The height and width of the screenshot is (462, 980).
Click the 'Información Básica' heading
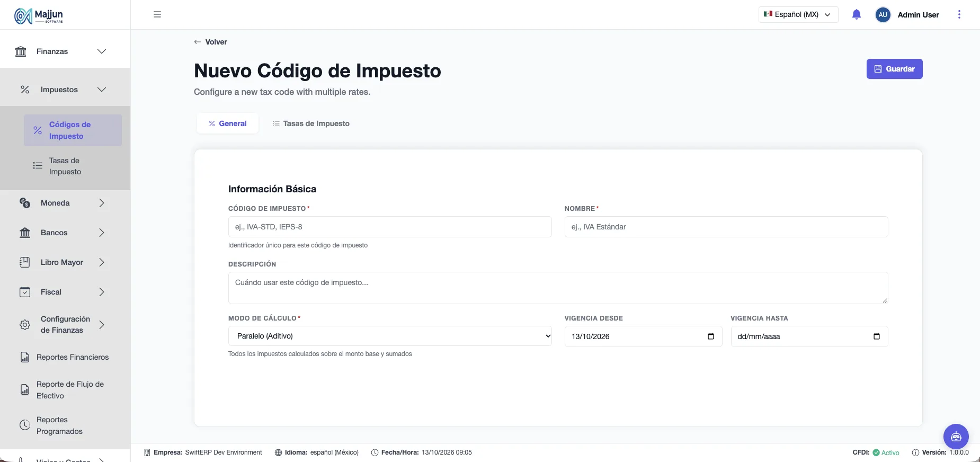[272, 189]
